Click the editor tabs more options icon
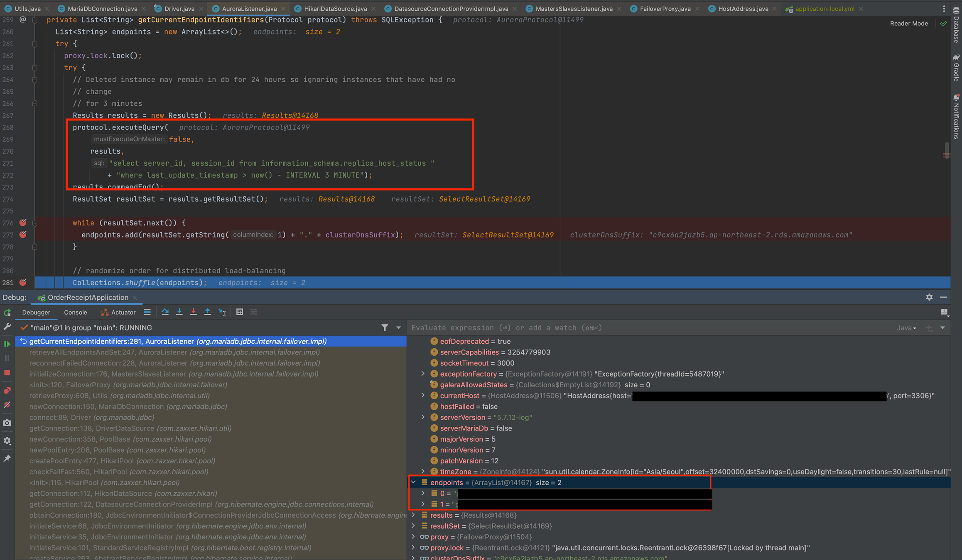 tap(944, 9)
